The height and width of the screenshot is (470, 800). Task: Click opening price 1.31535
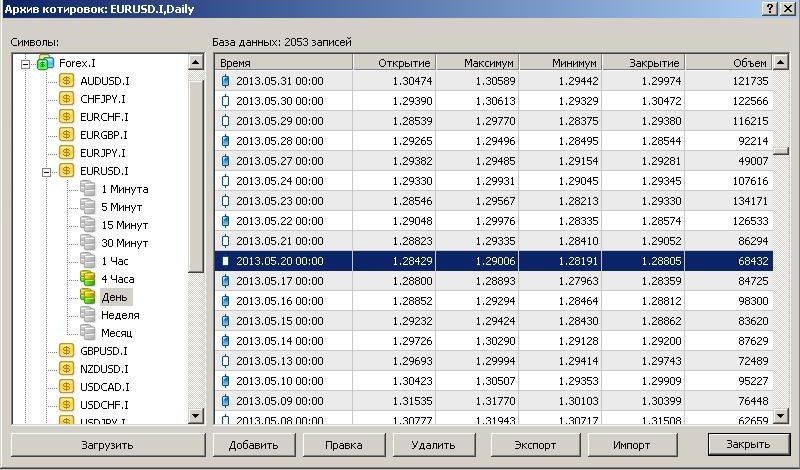click(412, 401)
